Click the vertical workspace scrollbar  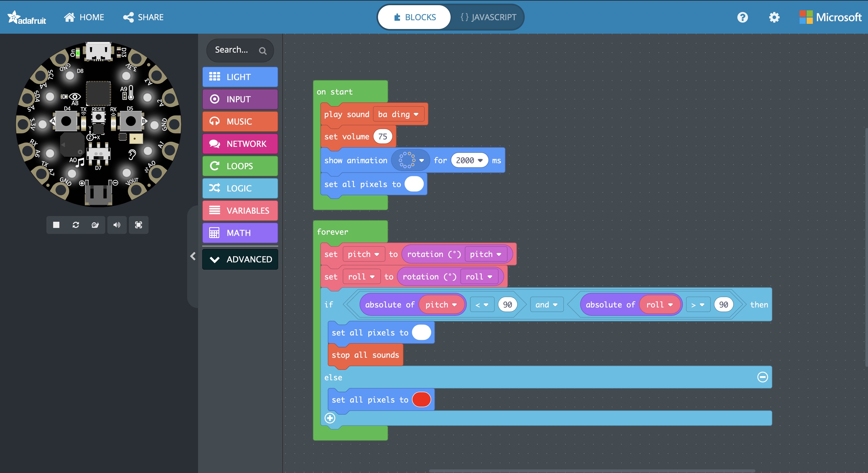click(866, 247)
